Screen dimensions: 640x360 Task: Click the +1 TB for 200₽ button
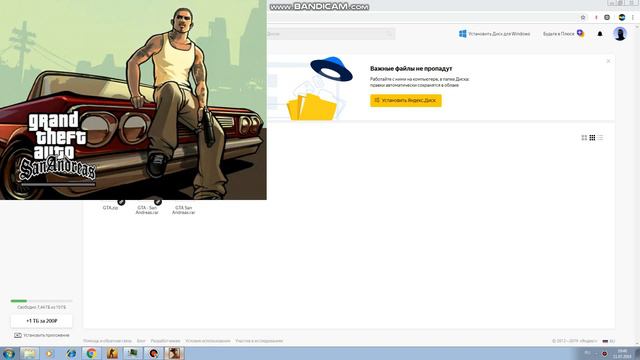point(42,321)
